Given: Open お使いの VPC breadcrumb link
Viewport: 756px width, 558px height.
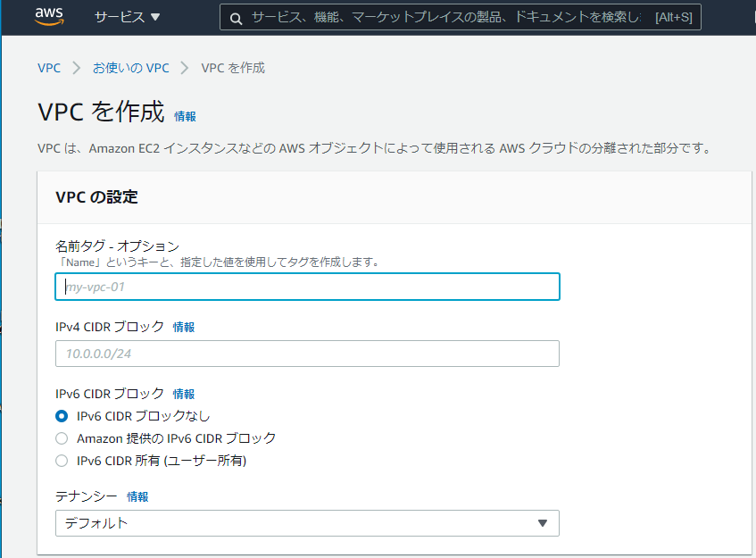Looking at the screenshot, I should (x=130, y=68).
